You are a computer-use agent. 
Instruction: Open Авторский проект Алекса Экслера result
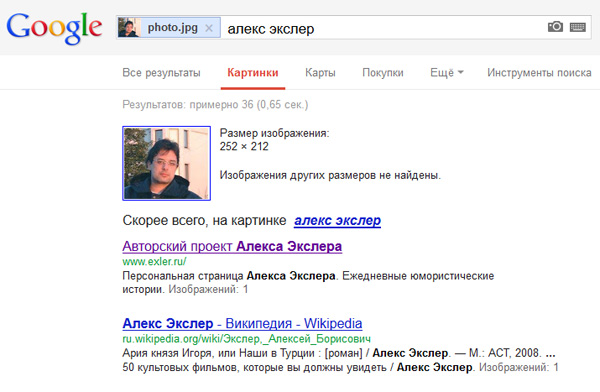click(232, 246)
